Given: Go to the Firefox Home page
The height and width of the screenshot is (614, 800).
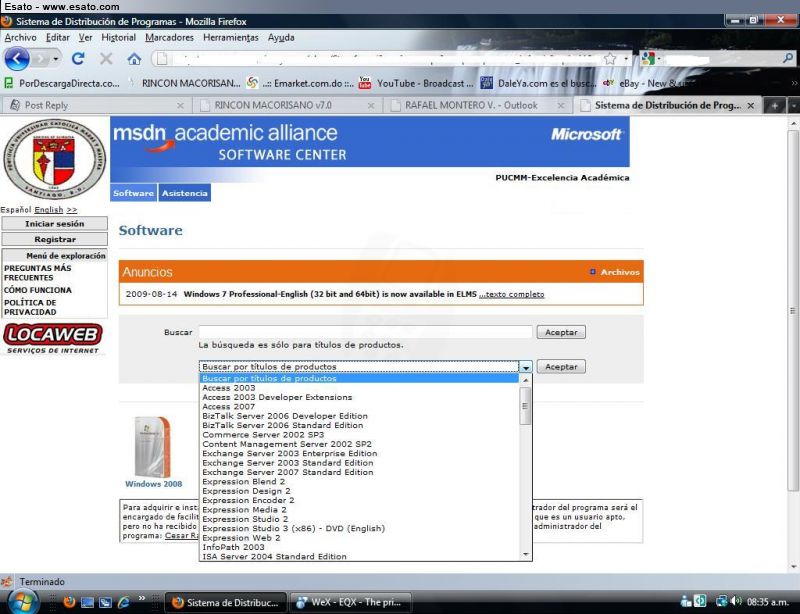Looking at the screenshot, I should [x=134, y=59].
